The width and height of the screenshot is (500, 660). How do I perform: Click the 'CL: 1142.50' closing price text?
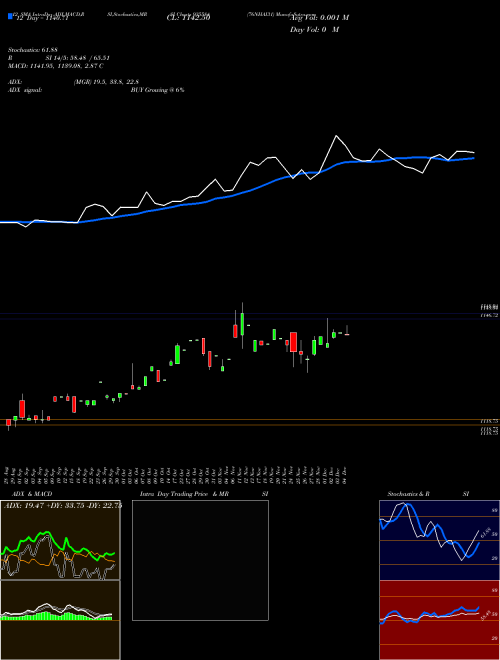coord(188,18)
